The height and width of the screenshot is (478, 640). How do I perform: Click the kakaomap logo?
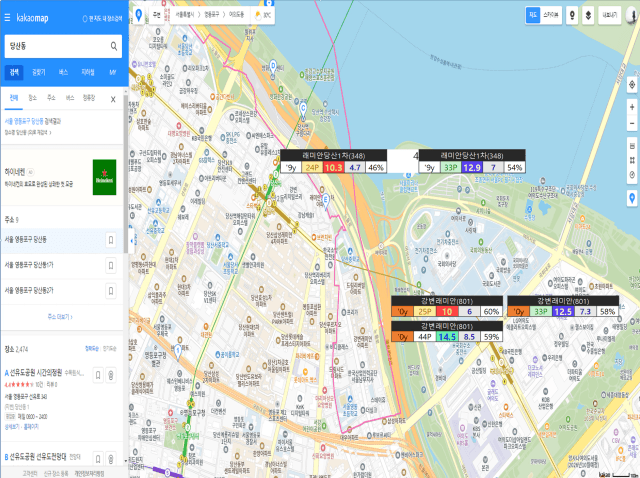click(x=32, y=18)
